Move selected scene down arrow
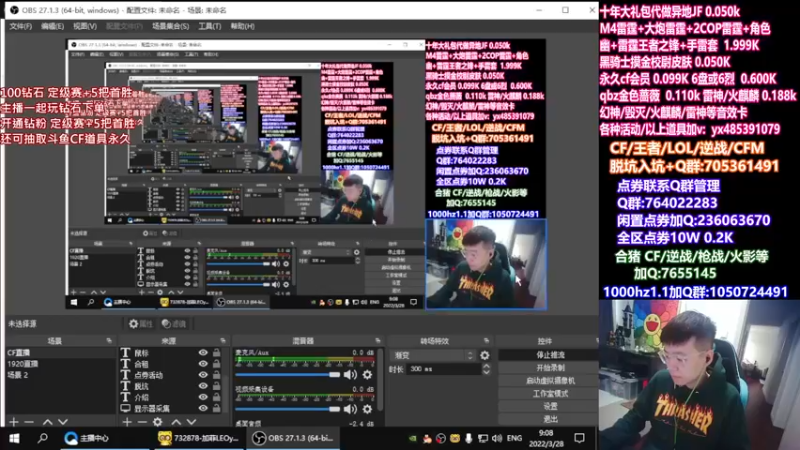The image size is (800, 450). click(63, 422)
